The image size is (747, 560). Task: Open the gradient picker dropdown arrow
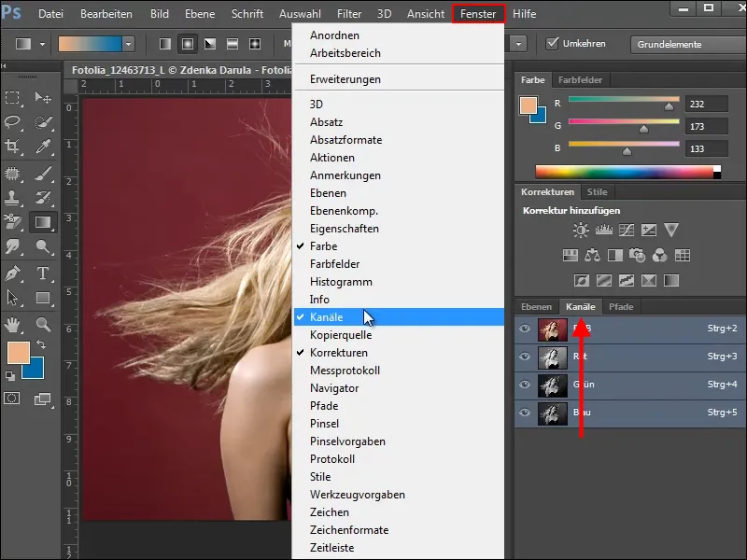click(128, 44)
